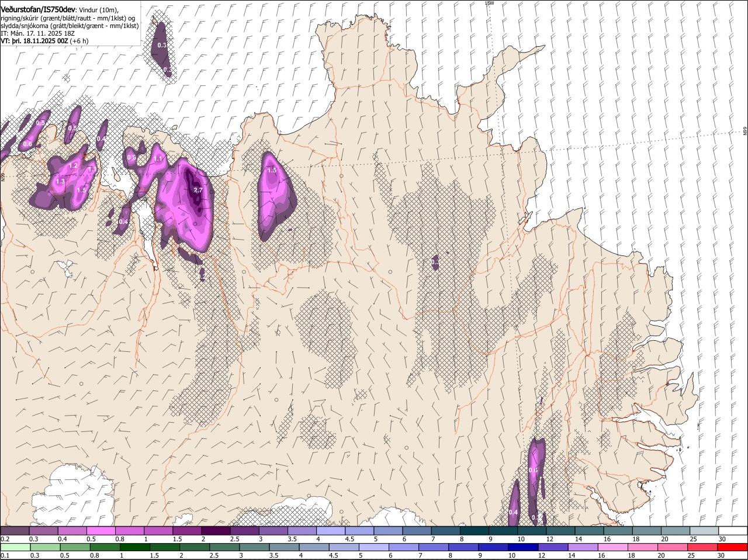Click the 1.2 snowfall value label
This screenshot has width=748, height=560.
[73, 166]
